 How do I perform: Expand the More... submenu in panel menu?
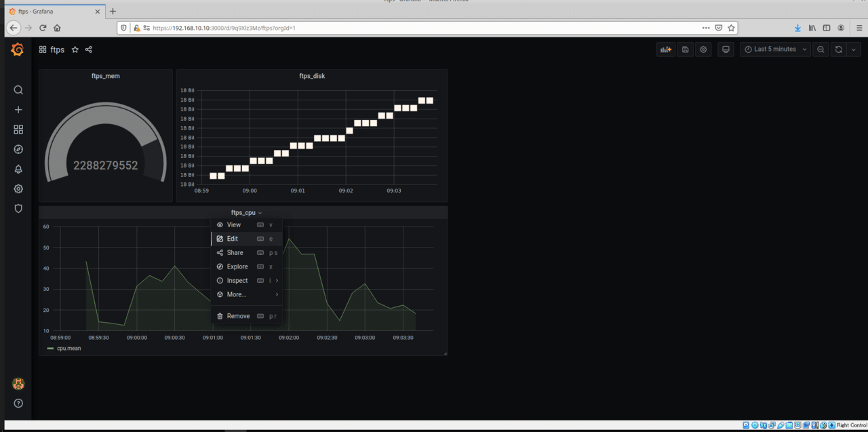point(247,294)
